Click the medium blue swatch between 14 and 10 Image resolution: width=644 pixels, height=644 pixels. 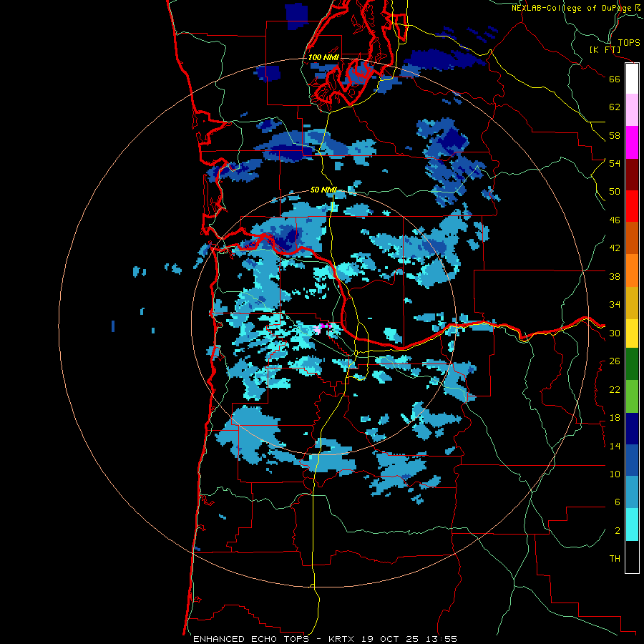coord(632,460)
